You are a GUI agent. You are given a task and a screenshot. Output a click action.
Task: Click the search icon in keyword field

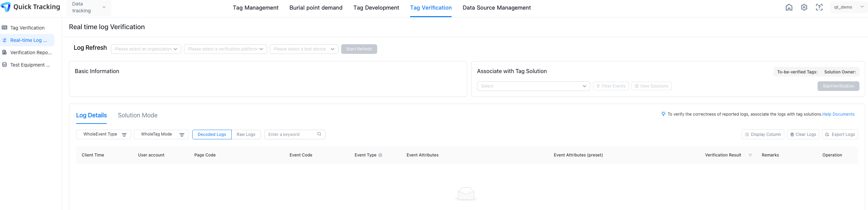click(319, 134)
